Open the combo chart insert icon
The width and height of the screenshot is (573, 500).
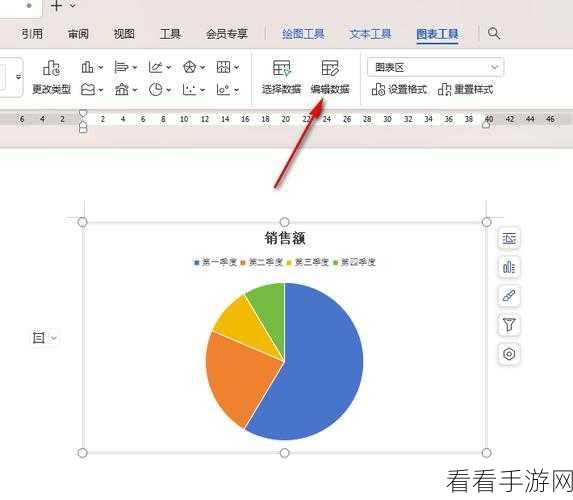pyautogui.click(x=223, y=89)
